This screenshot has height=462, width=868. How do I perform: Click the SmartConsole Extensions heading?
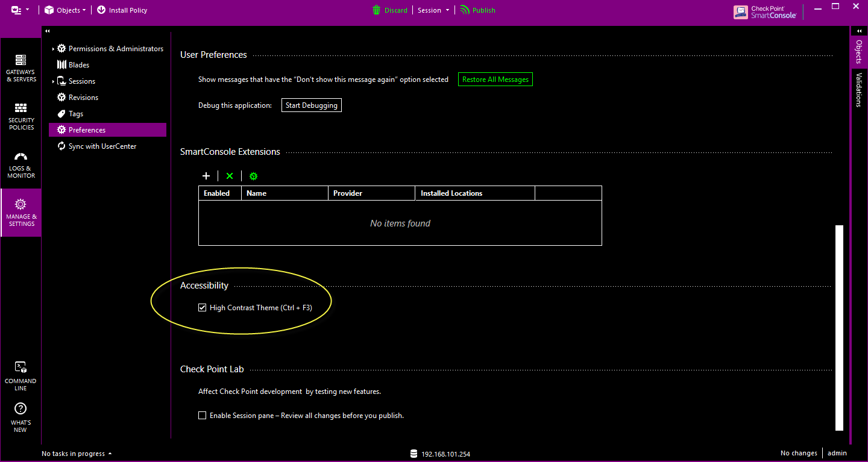pyautogui.click(x=230, y=152)
